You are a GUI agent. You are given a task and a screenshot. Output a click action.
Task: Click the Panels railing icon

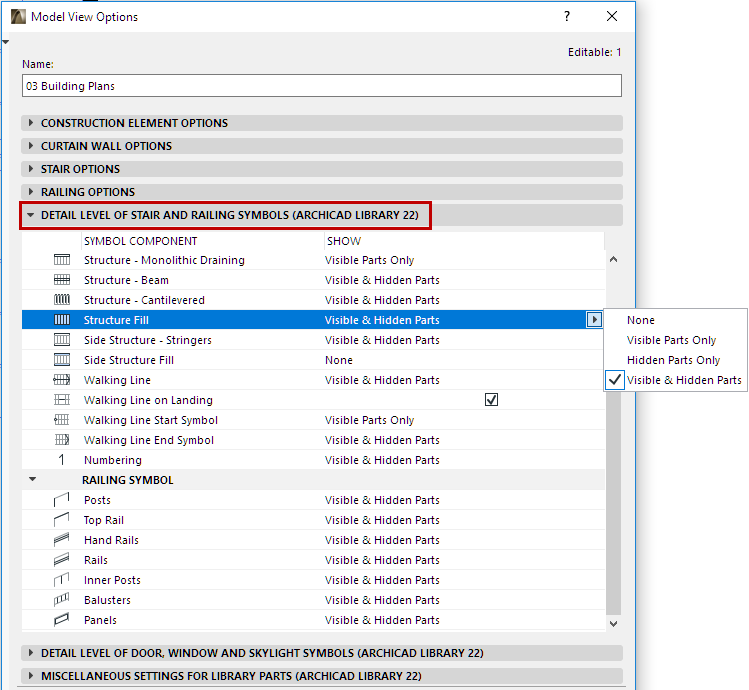[x=62, y=620]
